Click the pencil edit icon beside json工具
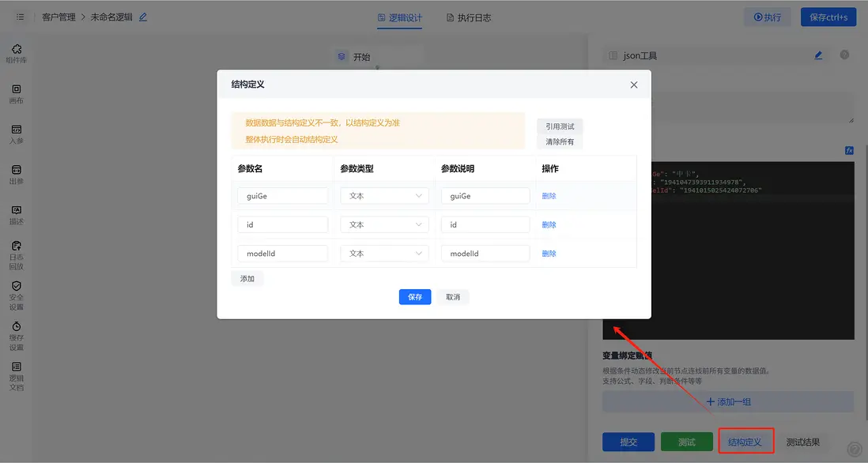This screenshot has height=463, width=868. click(818, 55)
